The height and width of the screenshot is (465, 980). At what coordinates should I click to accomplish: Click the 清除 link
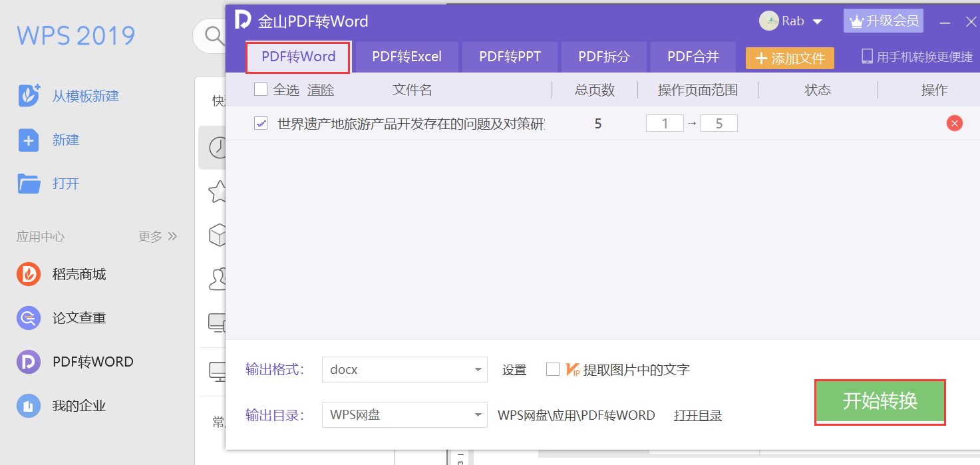(x=321, y=90)
